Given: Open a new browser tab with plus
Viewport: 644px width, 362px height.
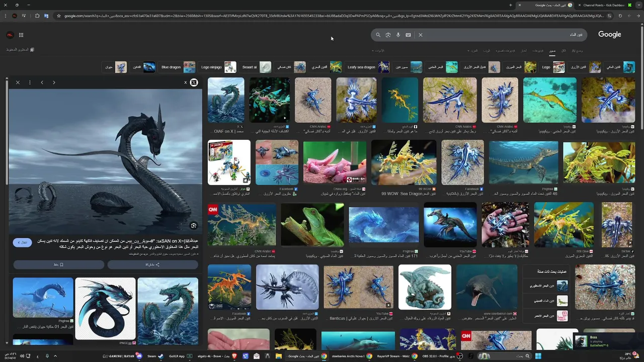Looking at the screenshot, I should [x=511, y=5].
